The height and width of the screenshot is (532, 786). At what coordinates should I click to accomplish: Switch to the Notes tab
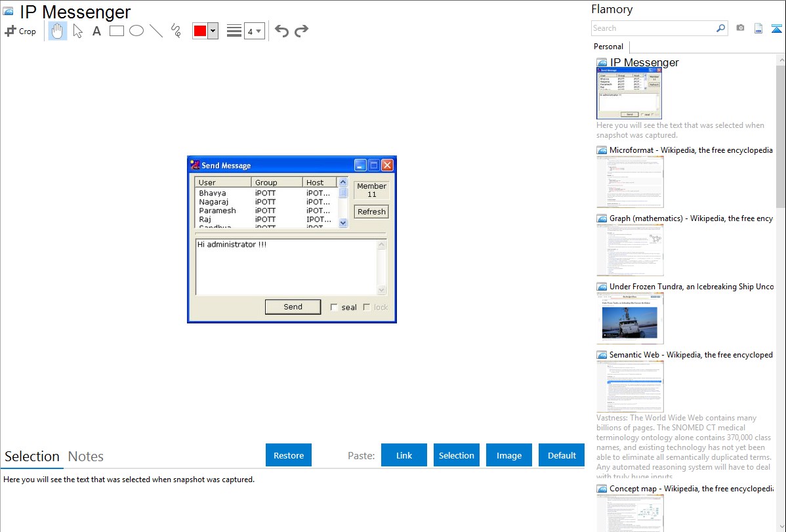(86, 457)
